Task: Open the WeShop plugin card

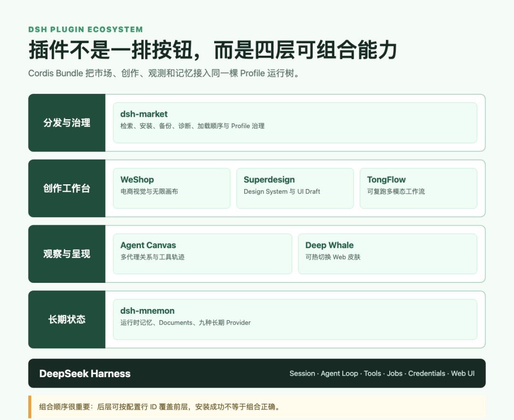Action: (172, 188)
